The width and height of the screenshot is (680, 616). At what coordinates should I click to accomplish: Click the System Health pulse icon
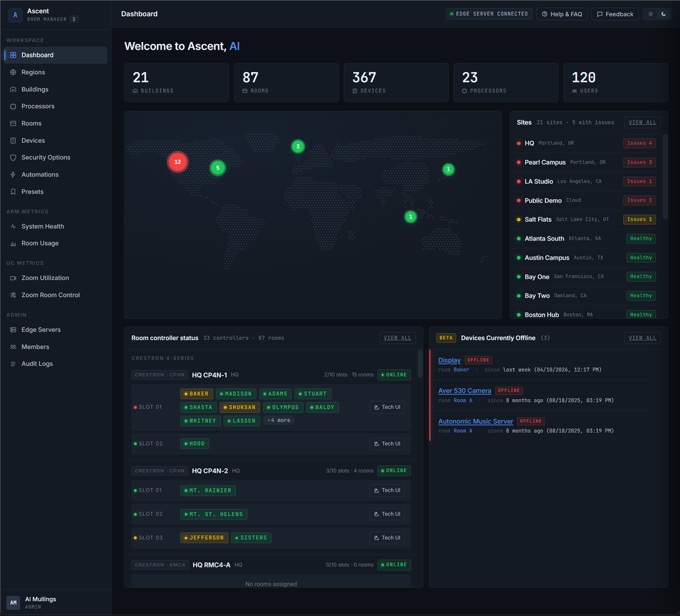(13, 227)
